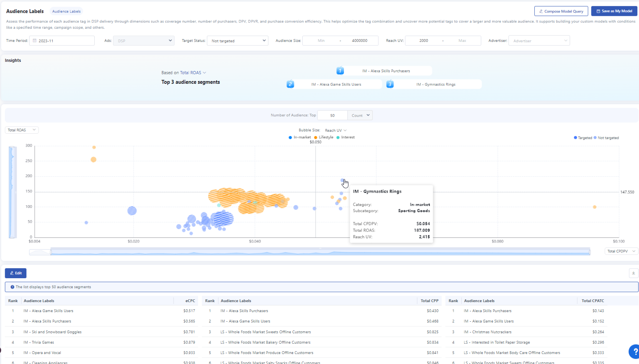Click the calendar icon in Time Period
Viewport: 639px width, 364px height.
tap(35, 41)
